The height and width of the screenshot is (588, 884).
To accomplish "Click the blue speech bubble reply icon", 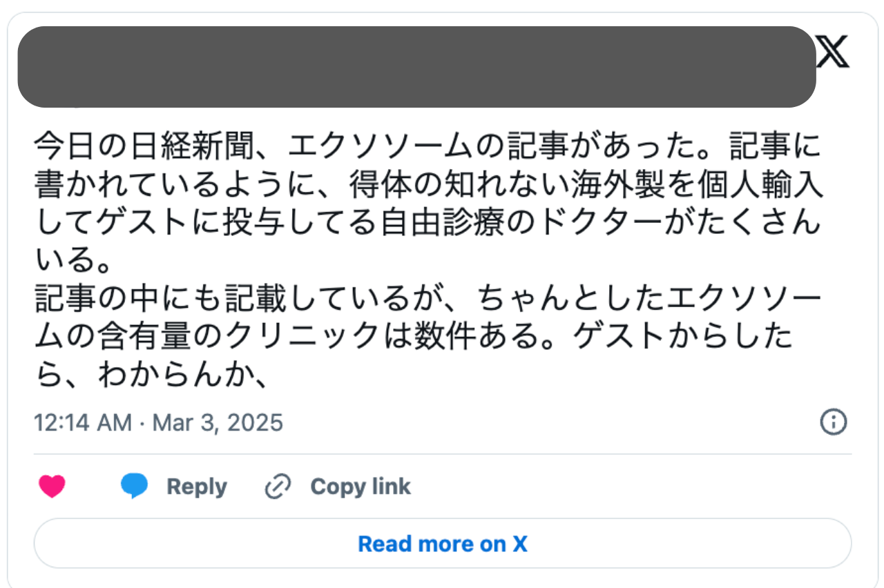I will (x=134, y=487).
